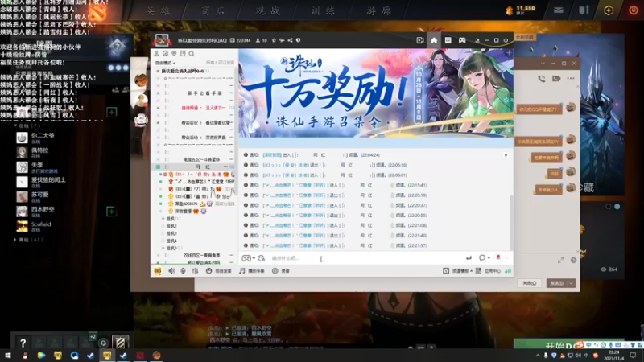This screenshot has height=362, width=644.
Task: Open the Dota 2 游廊 arcade tab
Action: [378, 10]
